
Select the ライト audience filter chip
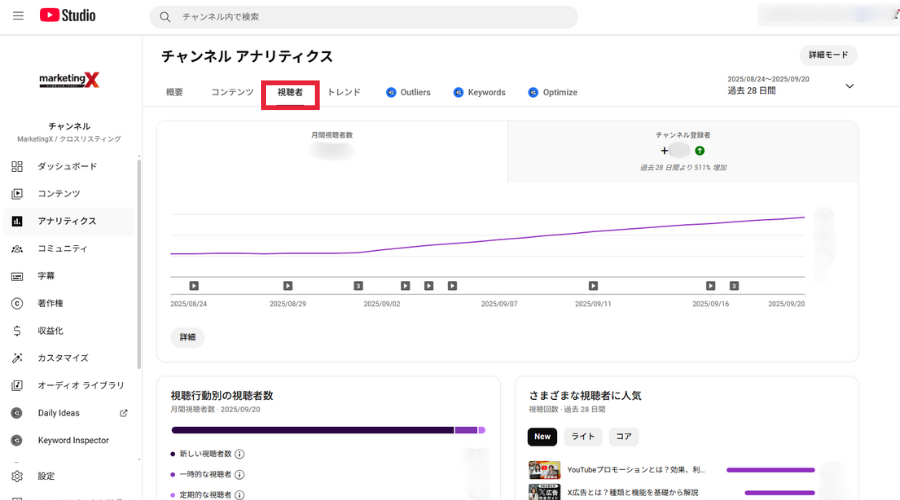click(582, 437)
